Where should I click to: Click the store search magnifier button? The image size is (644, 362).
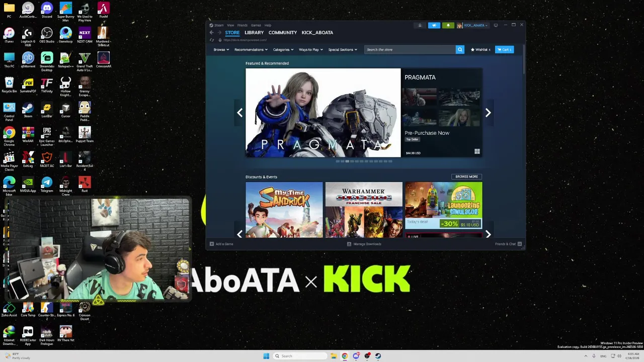pyautogui.click(x=459, y=49)
